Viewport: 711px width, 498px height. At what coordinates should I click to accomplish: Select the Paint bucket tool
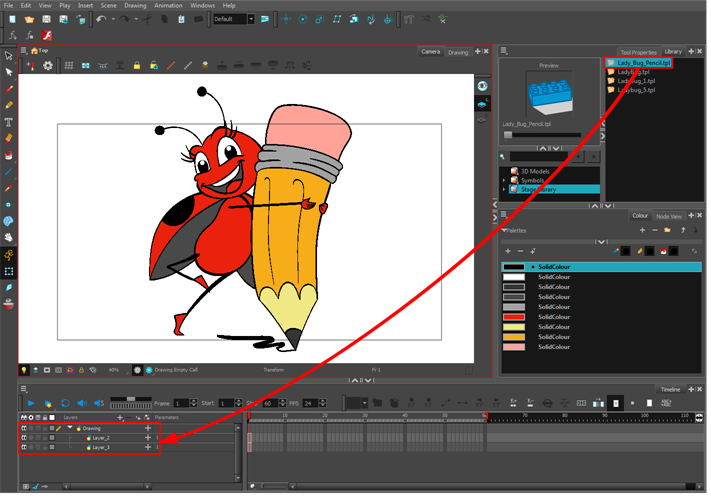click(x=9, y=155)
